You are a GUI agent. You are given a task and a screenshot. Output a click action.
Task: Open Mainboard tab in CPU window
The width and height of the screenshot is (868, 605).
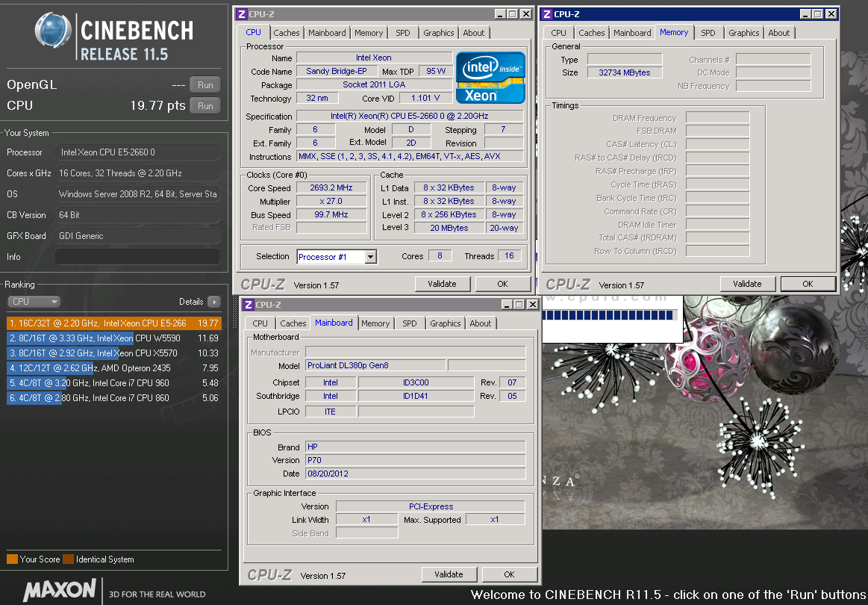[327, 33]
